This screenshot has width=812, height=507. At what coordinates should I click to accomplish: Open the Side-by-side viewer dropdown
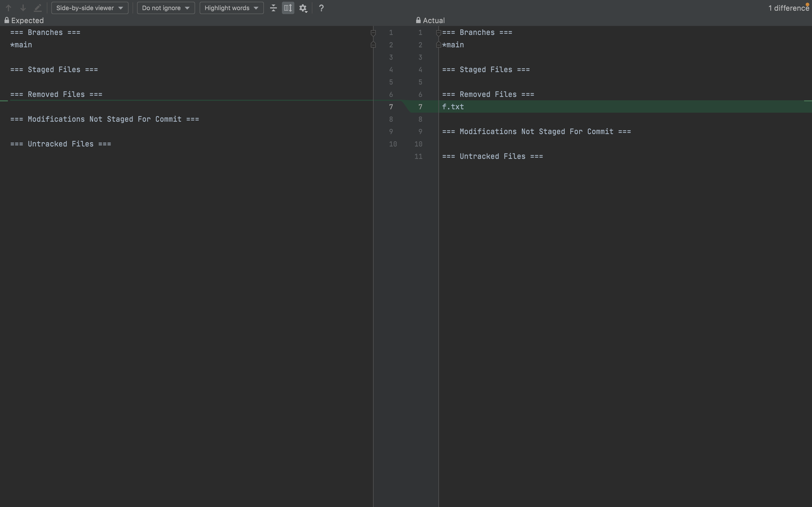click(x=90, y=8)
